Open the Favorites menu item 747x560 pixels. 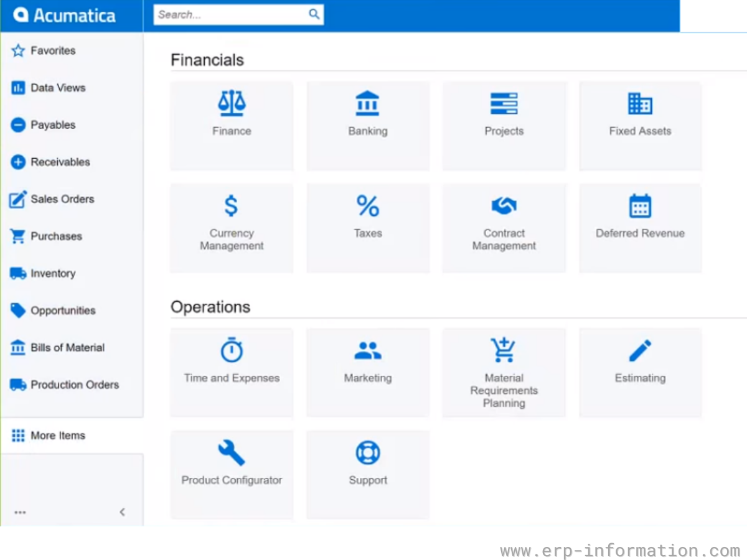coord(53,50)
